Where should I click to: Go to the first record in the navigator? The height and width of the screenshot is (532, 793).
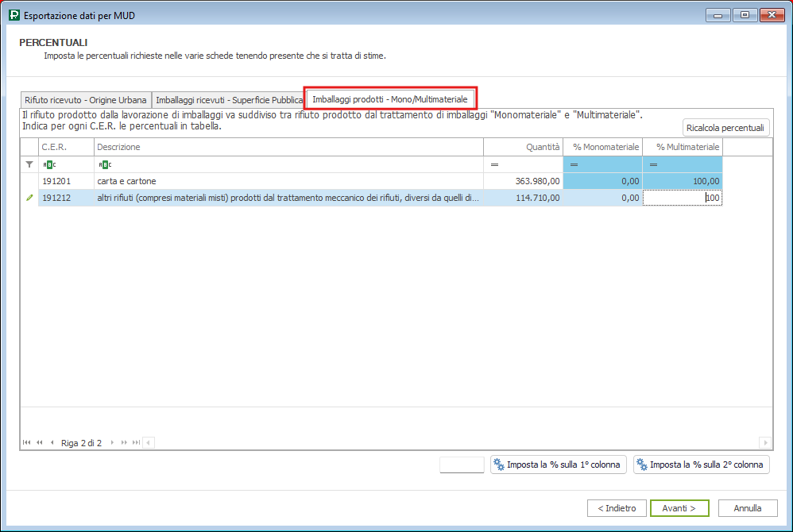click(x=26, y=442)
